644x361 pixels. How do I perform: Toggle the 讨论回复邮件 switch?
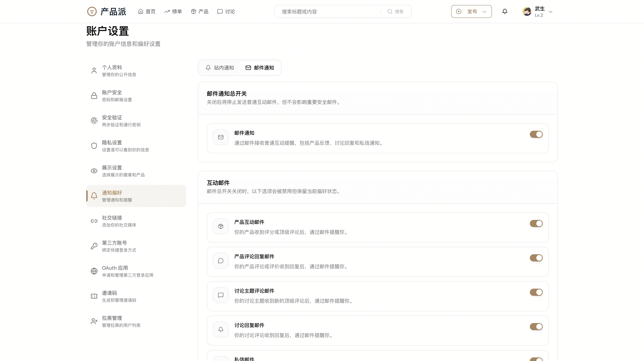536,326
